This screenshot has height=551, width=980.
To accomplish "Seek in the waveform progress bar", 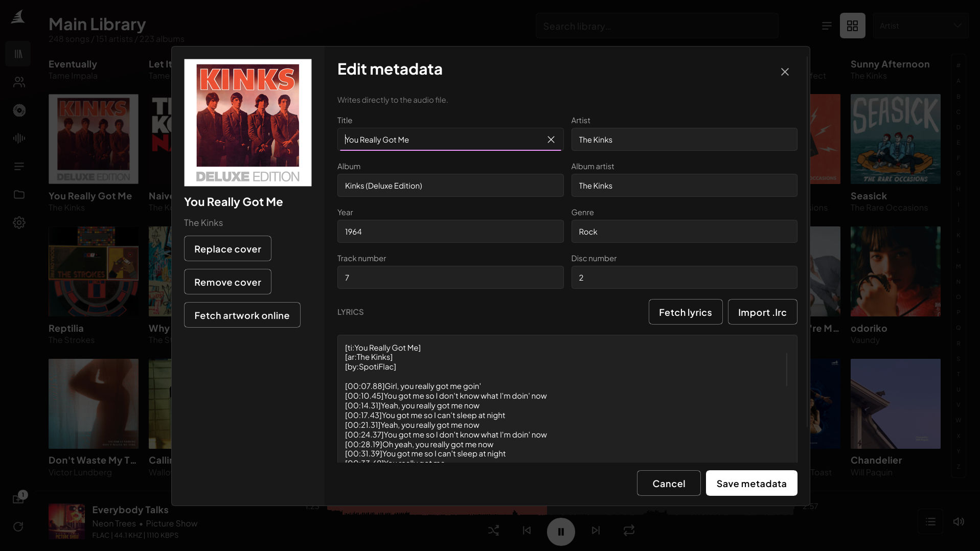I will 560,510.
